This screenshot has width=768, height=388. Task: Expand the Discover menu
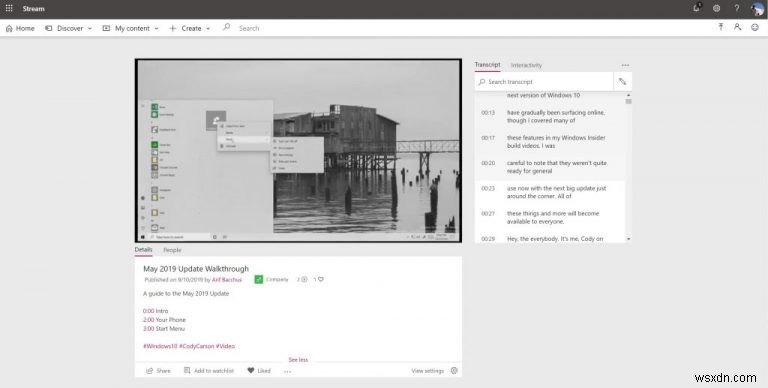click(69, 28)
